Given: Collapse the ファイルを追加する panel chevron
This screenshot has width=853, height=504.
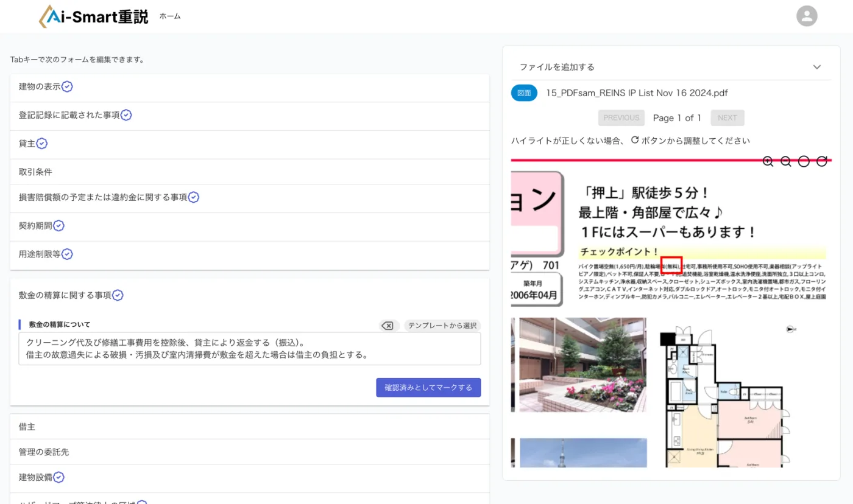Looking at the screenshot, I should 816,67.
